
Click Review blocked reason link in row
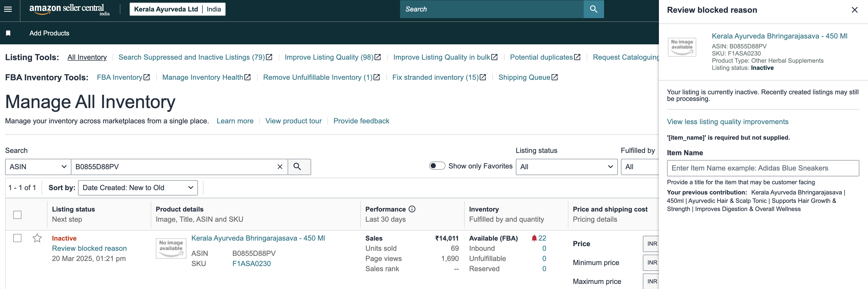(x=89, y=248)
